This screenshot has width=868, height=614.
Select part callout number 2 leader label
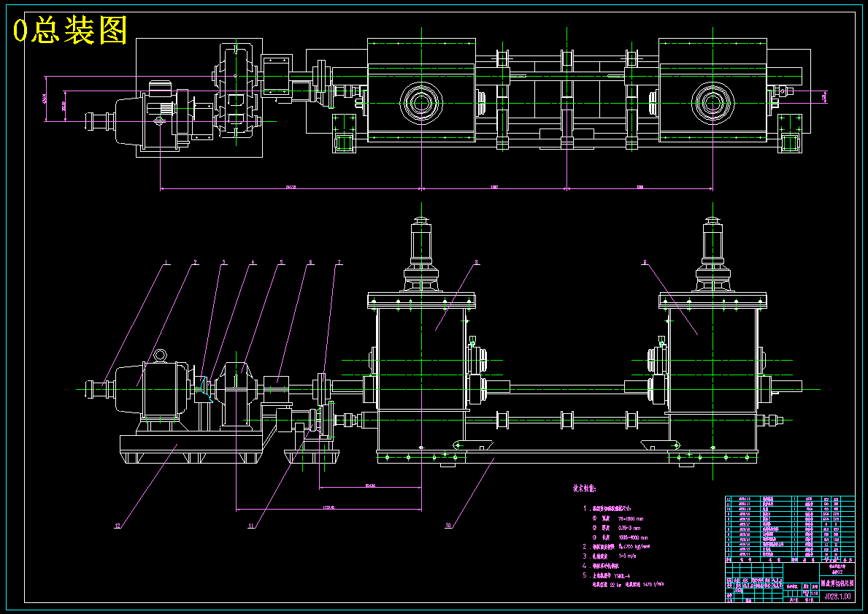click(x=195, y=262)
